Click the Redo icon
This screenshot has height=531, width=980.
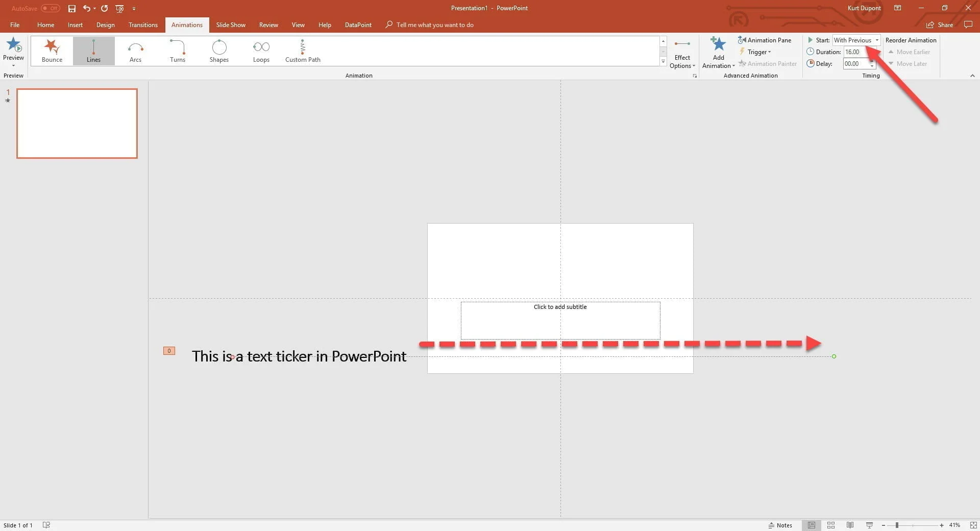click(104, 8)
